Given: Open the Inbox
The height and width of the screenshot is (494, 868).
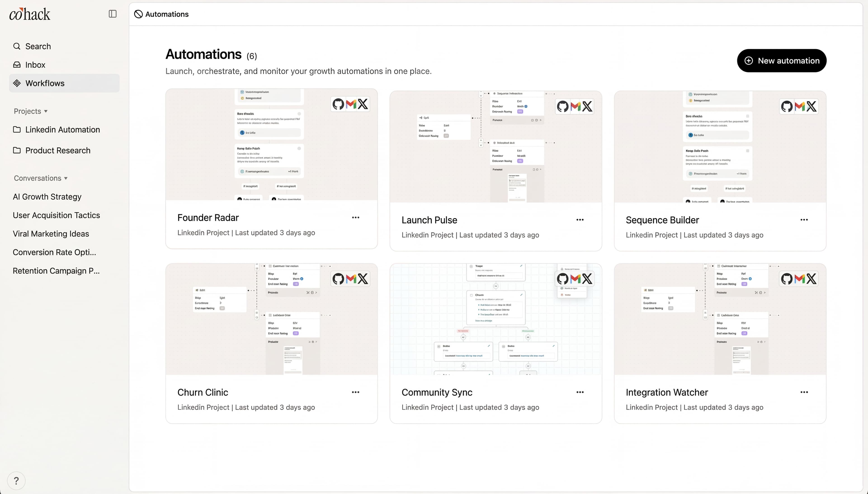Looking at the screenshot, I should click(x=35, y=65).
